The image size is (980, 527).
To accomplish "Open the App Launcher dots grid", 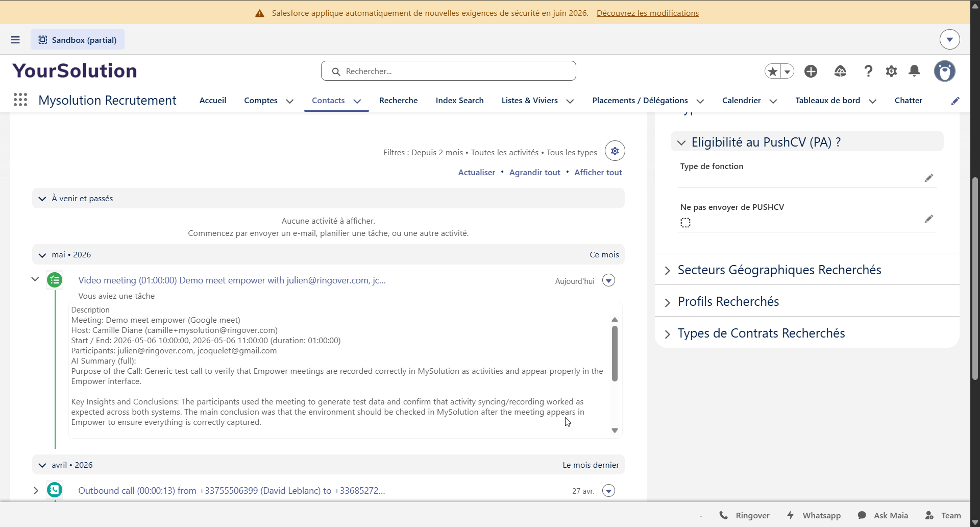I will (x=20, y=100).
